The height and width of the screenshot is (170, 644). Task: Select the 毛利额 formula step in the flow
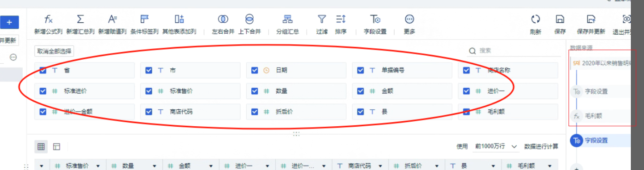point(593,116)
